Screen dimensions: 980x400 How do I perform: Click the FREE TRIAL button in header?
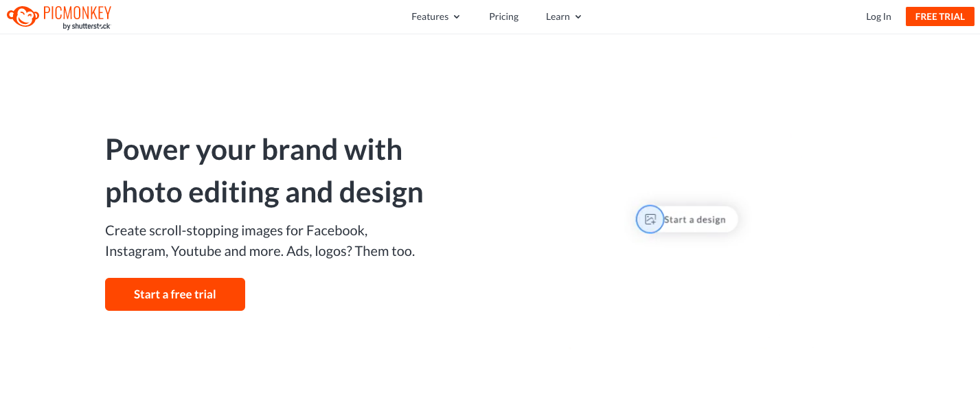point(940,16)
